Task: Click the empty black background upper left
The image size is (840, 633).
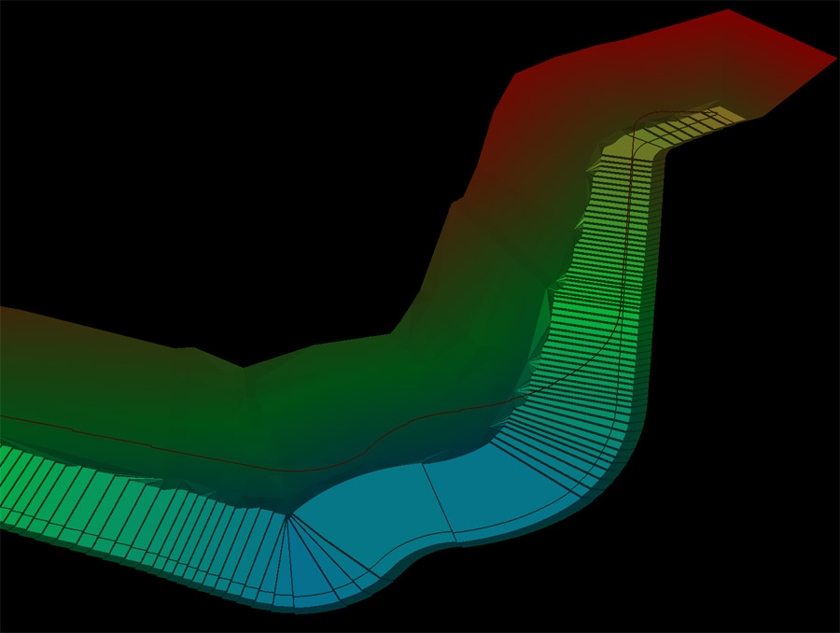Action: 187,140
